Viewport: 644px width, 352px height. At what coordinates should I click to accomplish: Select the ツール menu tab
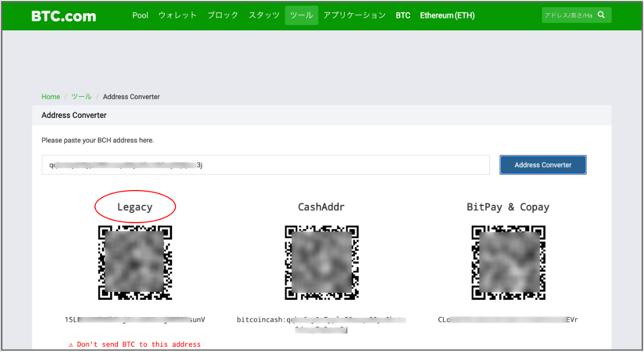(x=301, y=15)
